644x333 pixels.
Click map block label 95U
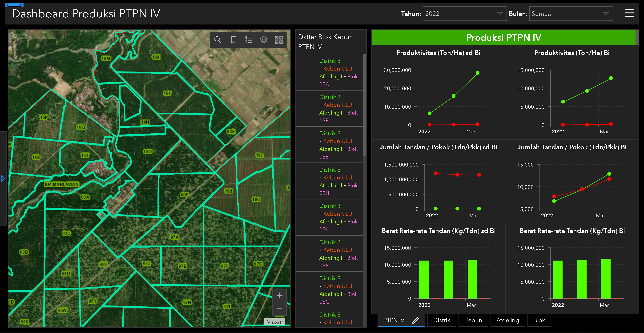point(66,274)
